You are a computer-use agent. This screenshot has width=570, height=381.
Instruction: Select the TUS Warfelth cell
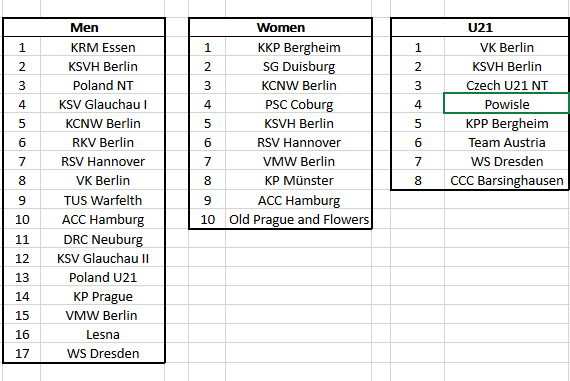103,200
